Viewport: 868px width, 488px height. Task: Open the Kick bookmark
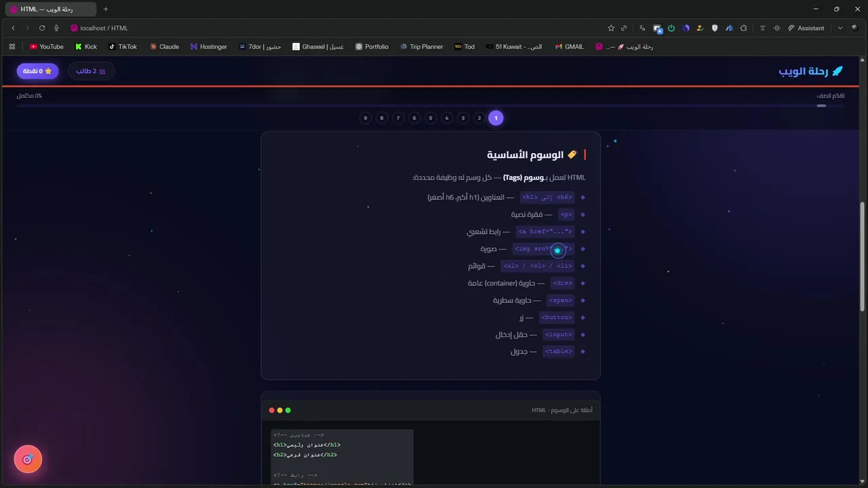(86, 47)
